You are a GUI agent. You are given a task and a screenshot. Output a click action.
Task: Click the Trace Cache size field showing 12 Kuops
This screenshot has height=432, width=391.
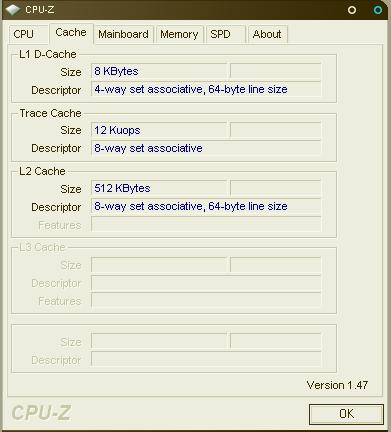point(159,130)
